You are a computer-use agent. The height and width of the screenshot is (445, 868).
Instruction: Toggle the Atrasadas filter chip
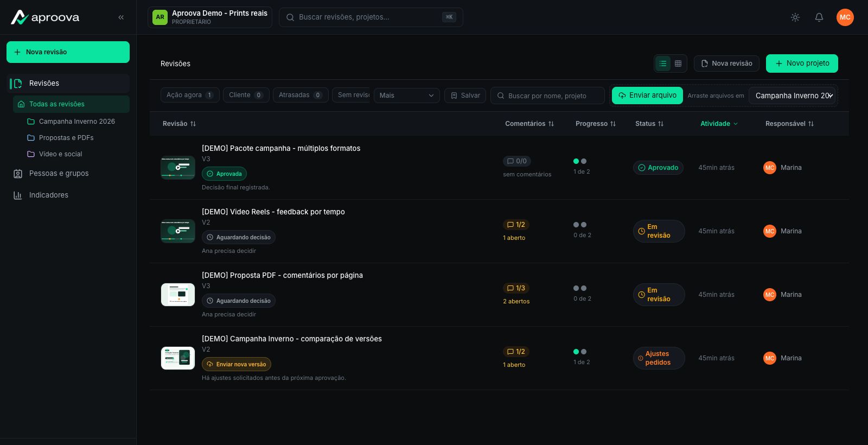point(301,95)
